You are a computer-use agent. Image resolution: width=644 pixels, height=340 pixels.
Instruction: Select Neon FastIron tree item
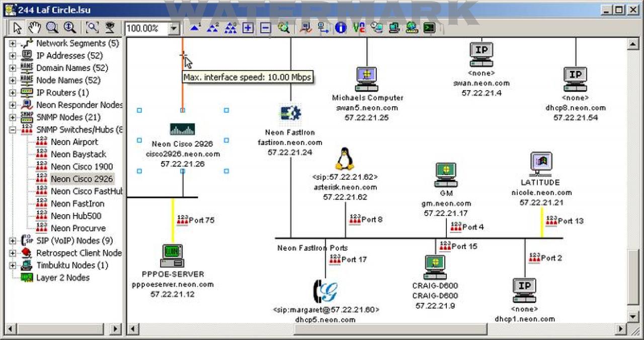pyautogui.click(x=77, y=203)
